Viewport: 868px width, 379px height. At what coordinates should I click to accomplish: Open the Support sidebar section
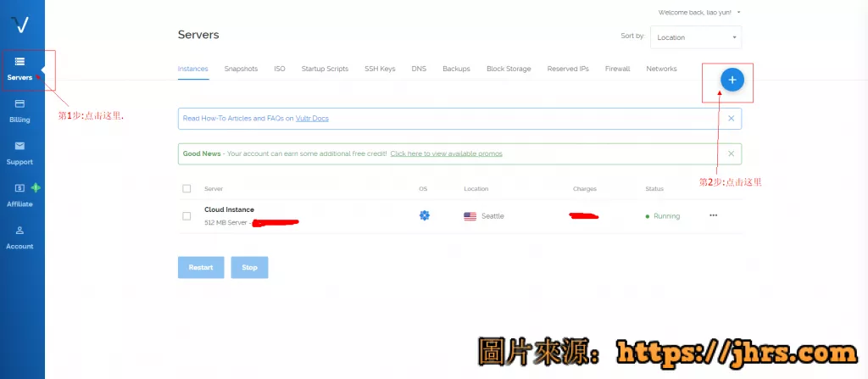[x=20, y=153]
